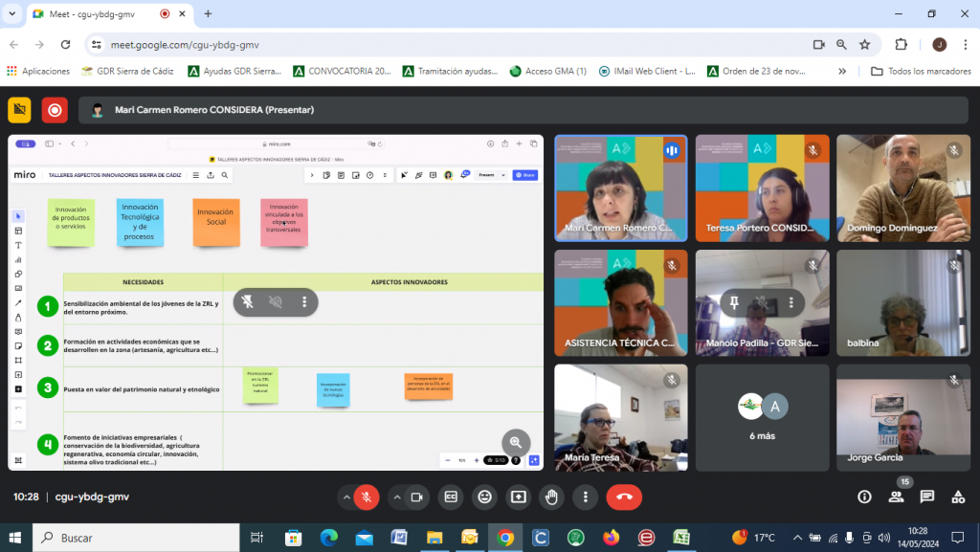
Task: Select the Miro cursor select tool
Action: [x=18, y=216]
